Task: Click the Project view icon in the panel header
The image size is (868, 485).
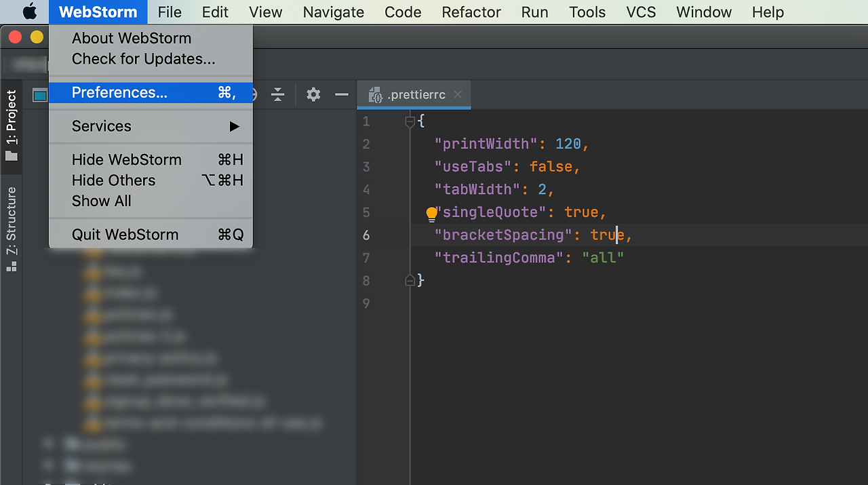Action: (41, 95)
